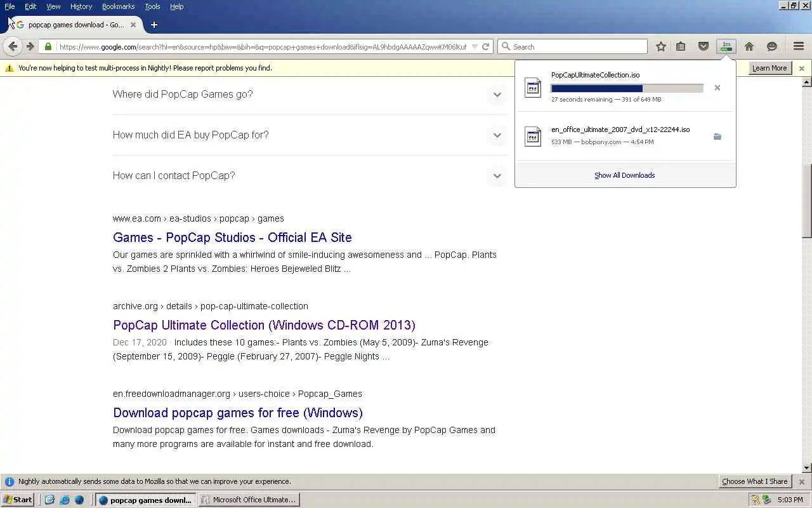Open the Edit menu
This screenshot has height=508, width=812.
coord(30,6)
